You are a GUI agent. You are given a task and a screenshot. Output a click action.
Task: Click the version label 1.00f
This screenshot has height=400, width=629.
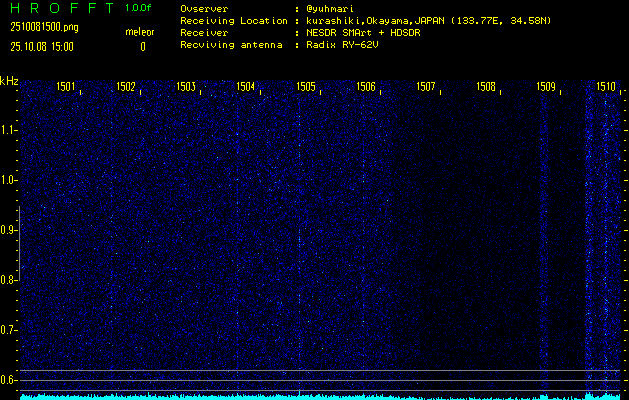coord(138,8)
